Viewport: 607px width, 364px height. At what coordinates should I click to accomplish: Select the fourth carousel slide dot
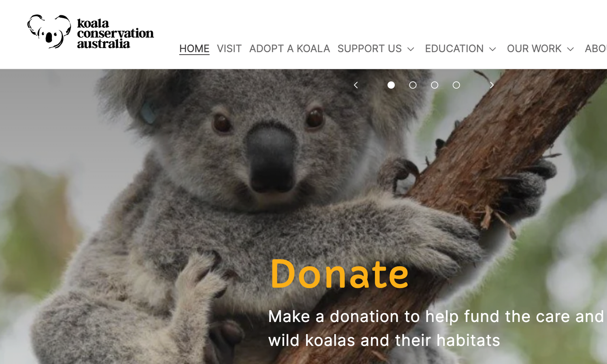click(x=456, y=85)
